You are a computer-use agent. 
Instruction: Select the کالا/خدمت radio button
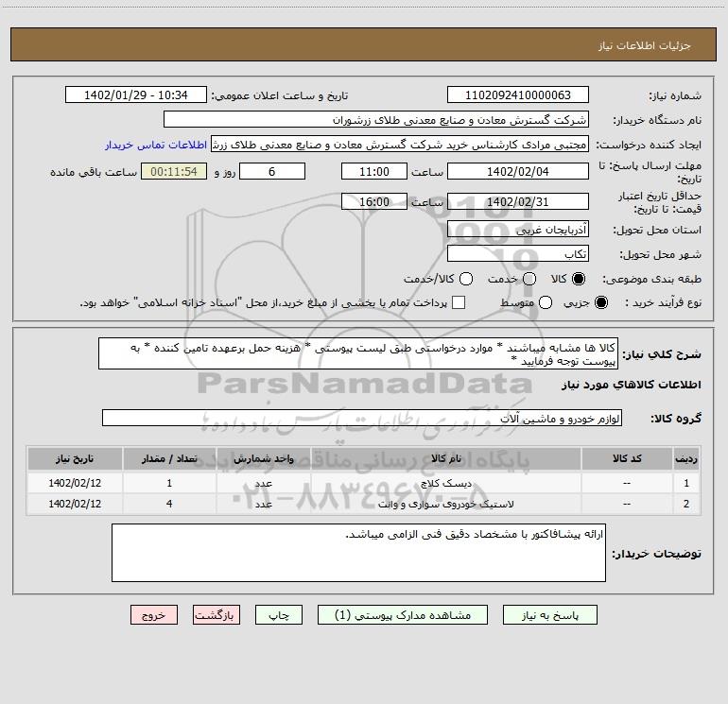tap(466, 279)
